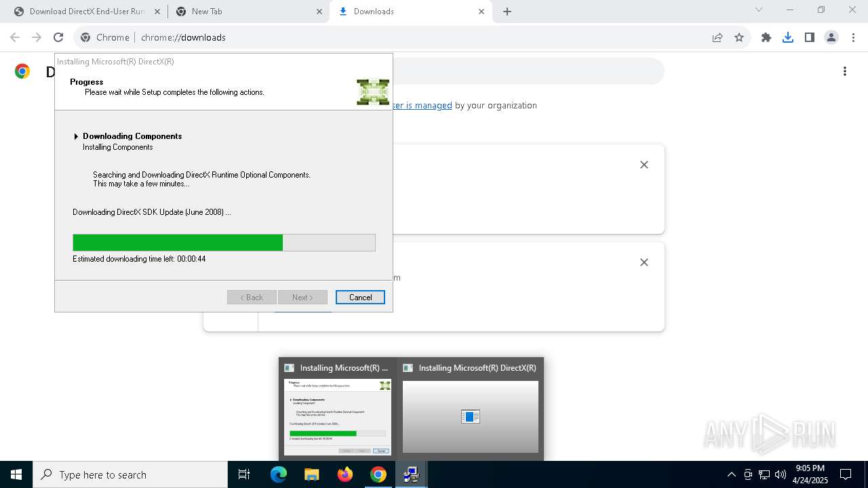Go forward in browser history
868x488 pixels.
pos(37,37)
